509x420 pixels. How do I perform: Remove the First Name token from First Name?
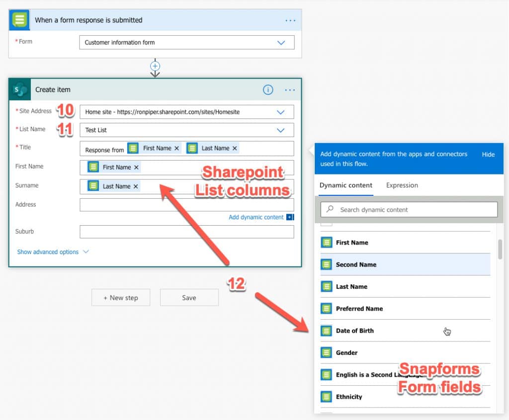(x=135, y=167)
